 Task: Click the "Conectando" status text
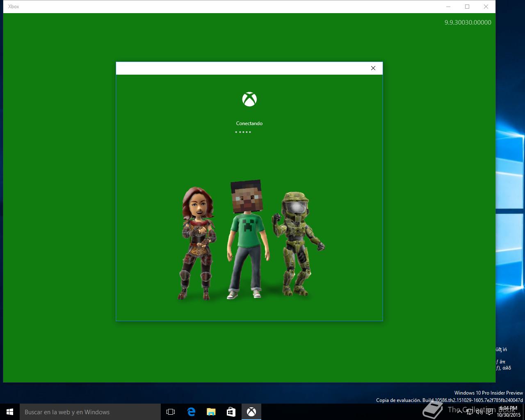point(249,123)
